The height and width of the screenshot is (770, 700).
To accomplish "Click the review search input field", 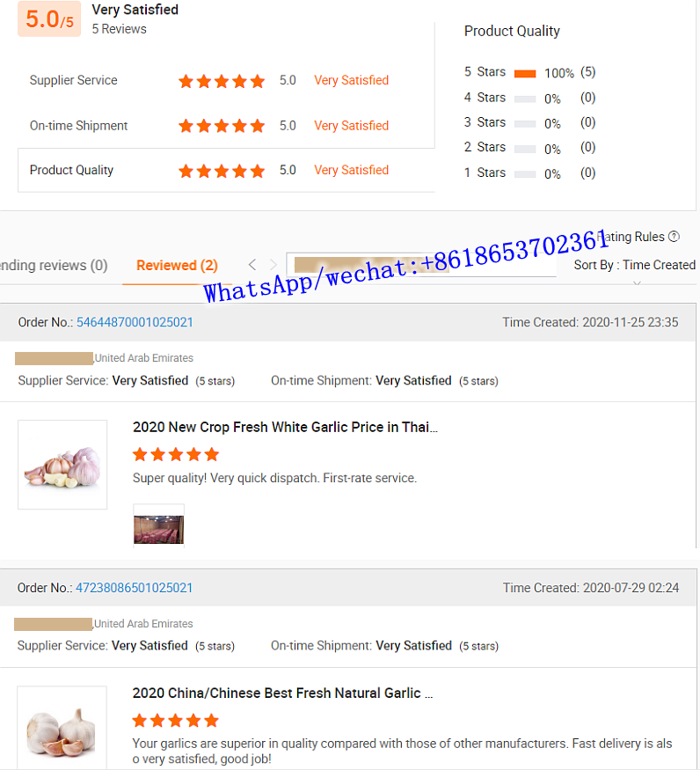I will tap(421, 265).
